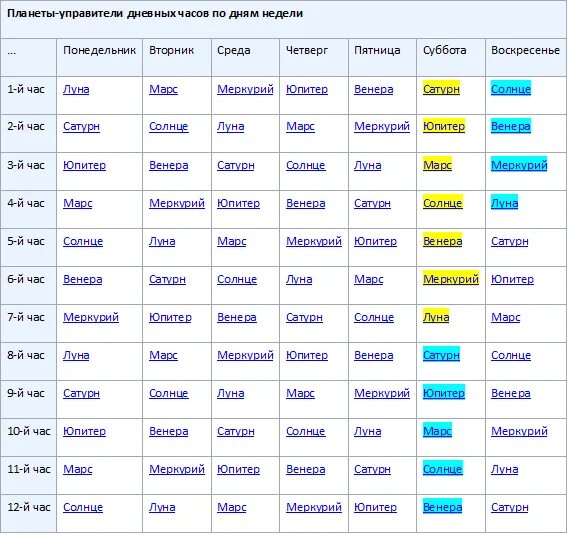The width and height of the screenshot is (567, 535).
Task: Open Меркурий link in Среда 1-й час
Action: pyautogui.click(x=245, y=89)
